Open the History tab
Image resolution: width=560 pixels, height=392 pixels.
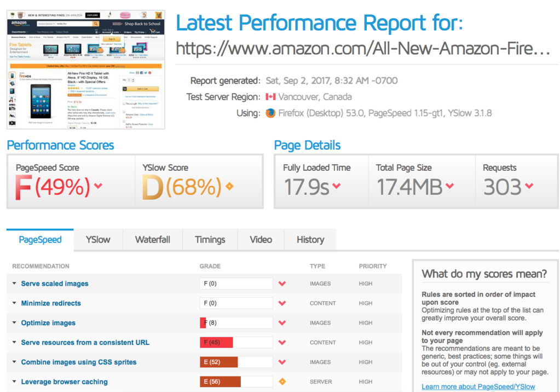[310, 240]
